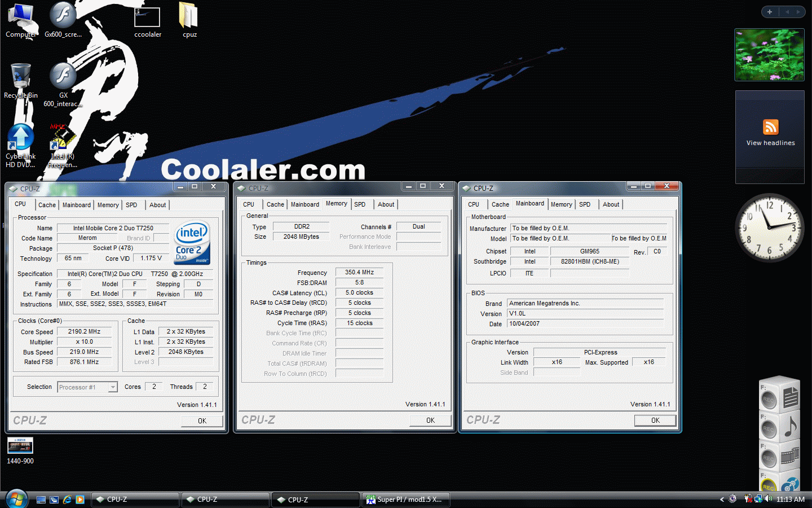The image size is (812, 508).
Task: Select the Recycle Bin icon
Action: (21, 81)
